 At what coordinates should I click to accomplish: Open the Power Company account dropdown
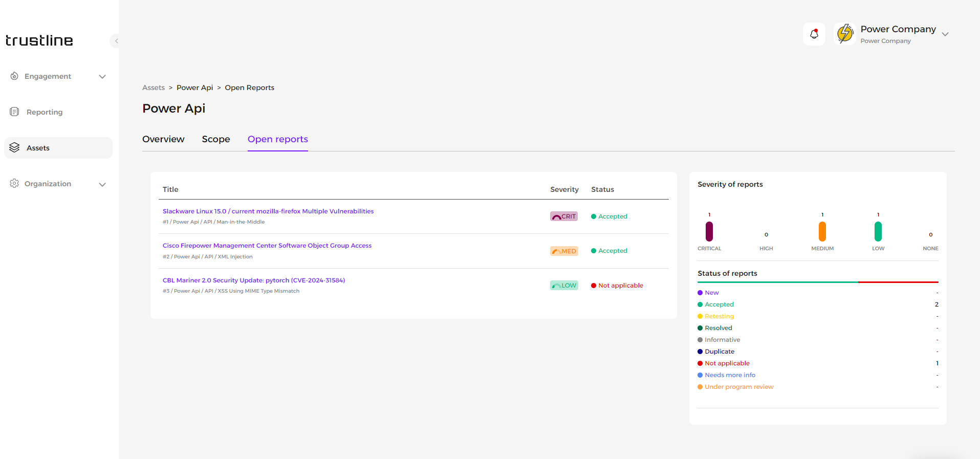coord(945,34)
